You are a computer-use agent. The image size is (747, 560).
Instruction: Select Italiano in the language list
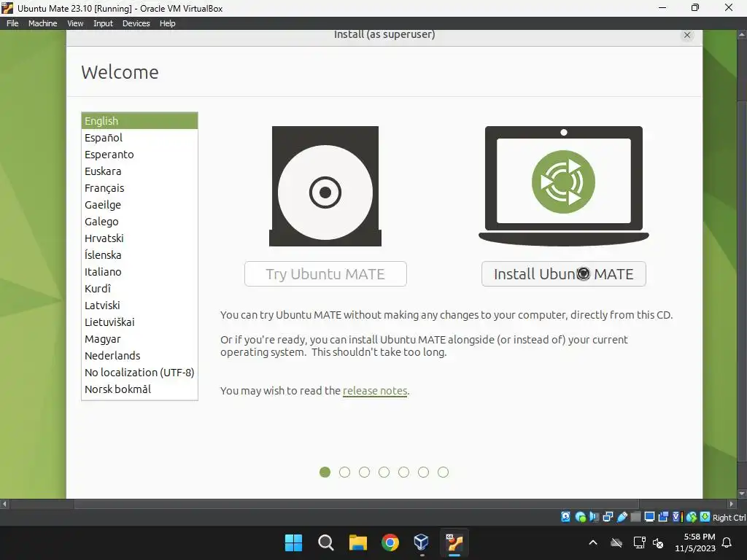[139, 272]
